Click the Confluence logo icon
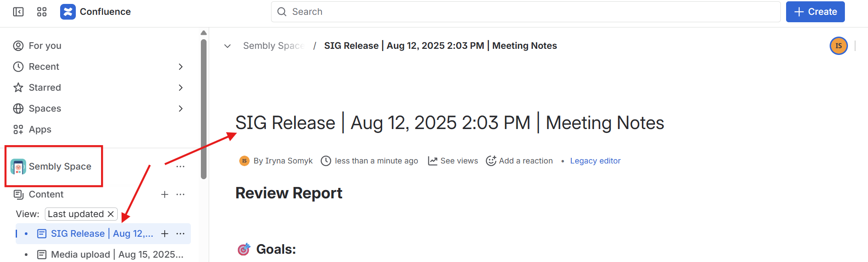 [x=68, y=12]
